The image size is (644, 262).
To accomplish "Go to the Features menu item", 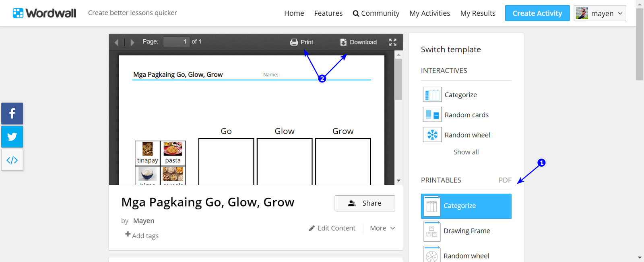I will click(x=328, y=13).
